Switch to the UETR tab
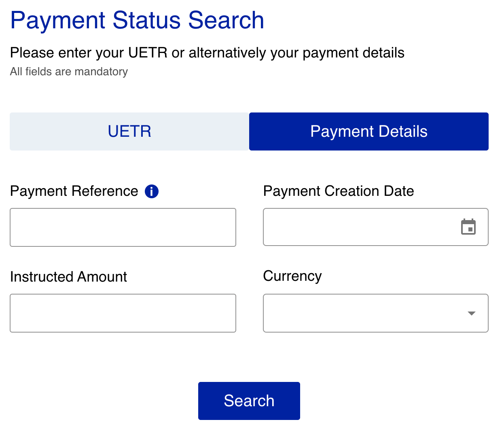The image size is (504, 441). click(129, 131)
